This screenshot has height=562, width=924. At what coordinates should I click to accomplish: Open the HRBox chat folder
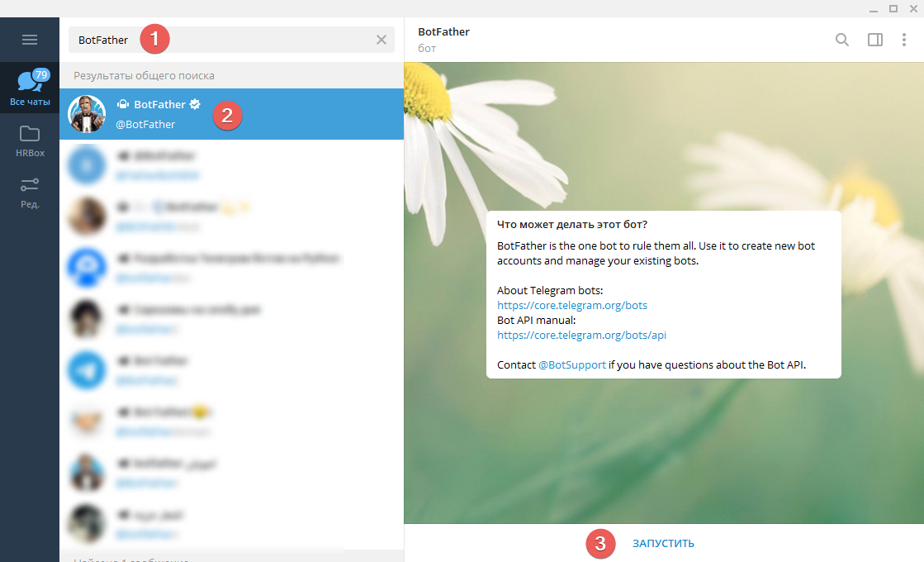coord(30,141)
